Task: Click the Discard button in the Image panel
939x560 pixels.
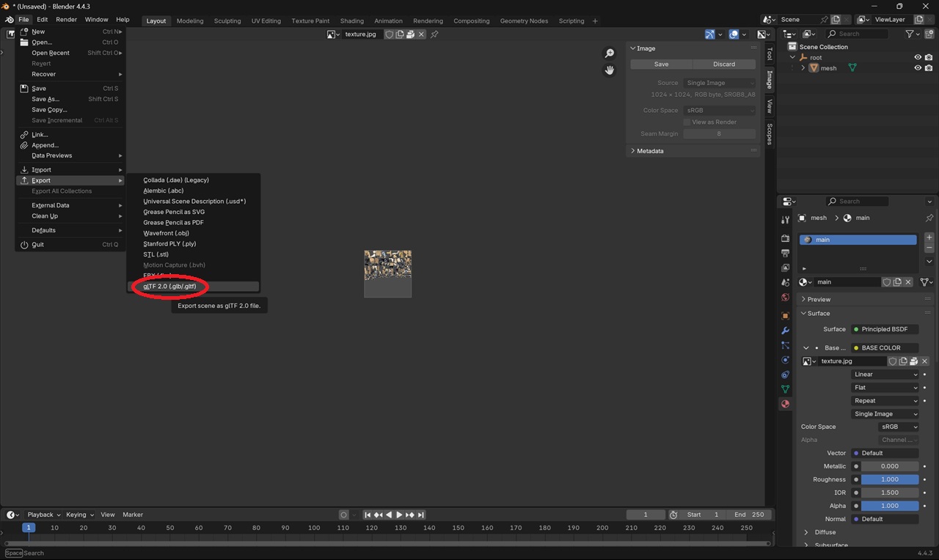Action: coord(723,65)
